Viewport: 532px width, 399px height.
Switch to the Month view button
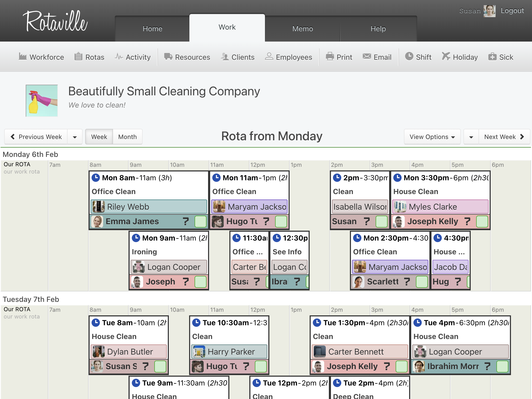click(x=127, y=137)
